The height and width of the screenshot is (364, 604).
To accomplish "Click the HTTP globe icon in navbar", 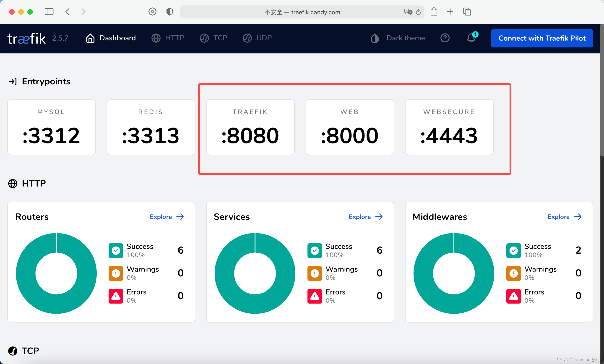I will coord(156,38).
